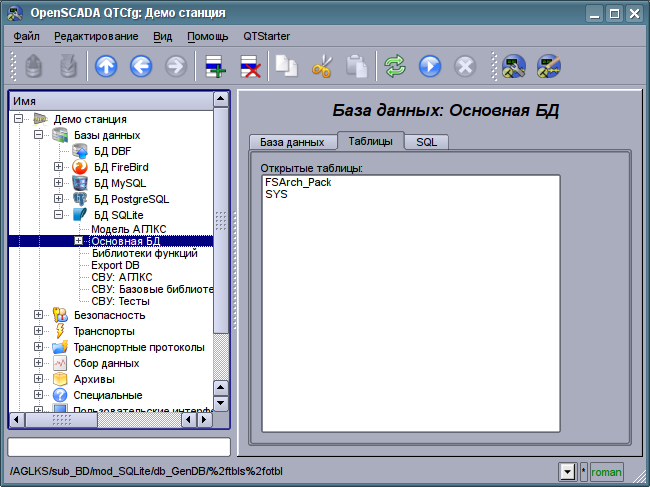This screenshot has height=487, width=650.
Task: Open the Файл menu
Action: point(27,36)
